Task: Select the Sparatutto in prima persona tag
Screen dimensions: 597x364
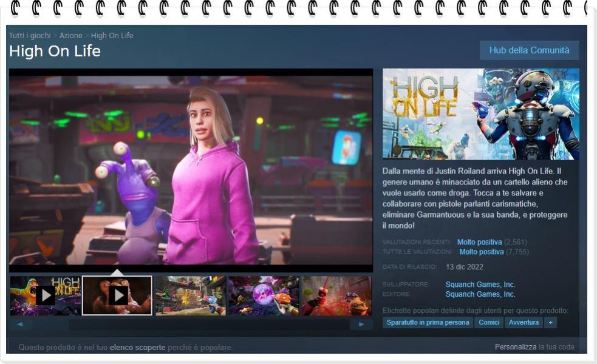Action: point(428,323)
